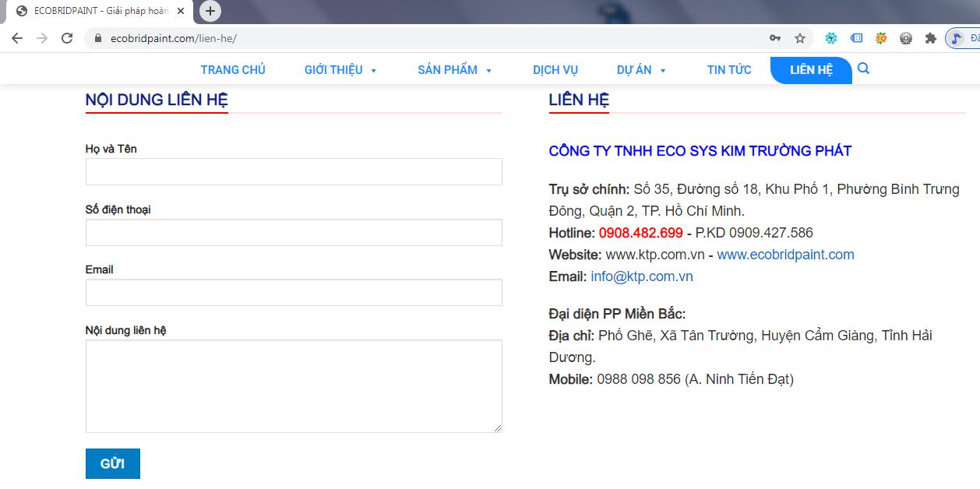Open the Extensions puzzle menu
Screen dimensions: 980x489
930,38
